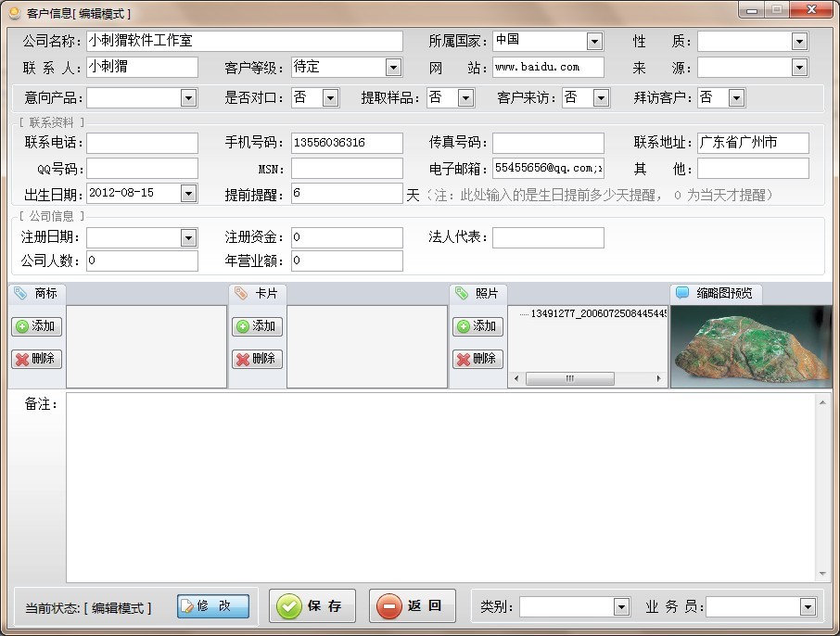
Task: Open the 注册日期 date picker
Action: [x=188, y=237]
